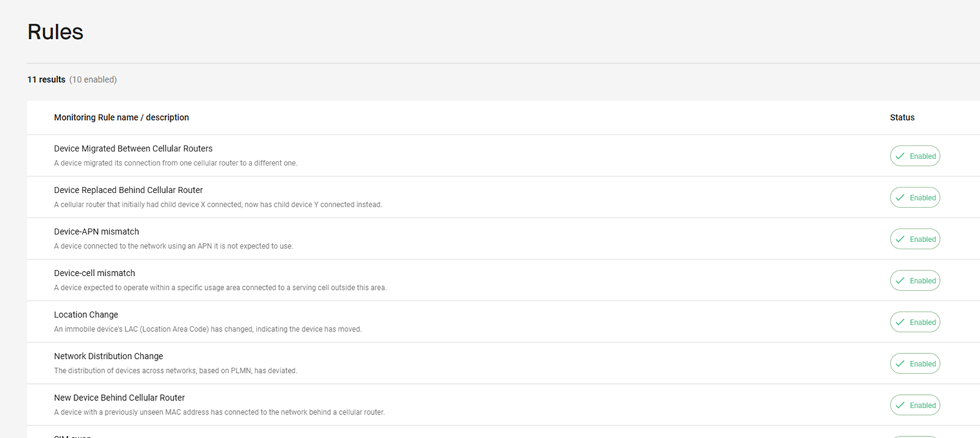
Task: Click the Rules page heading
Action: click(x=55, y=32)
